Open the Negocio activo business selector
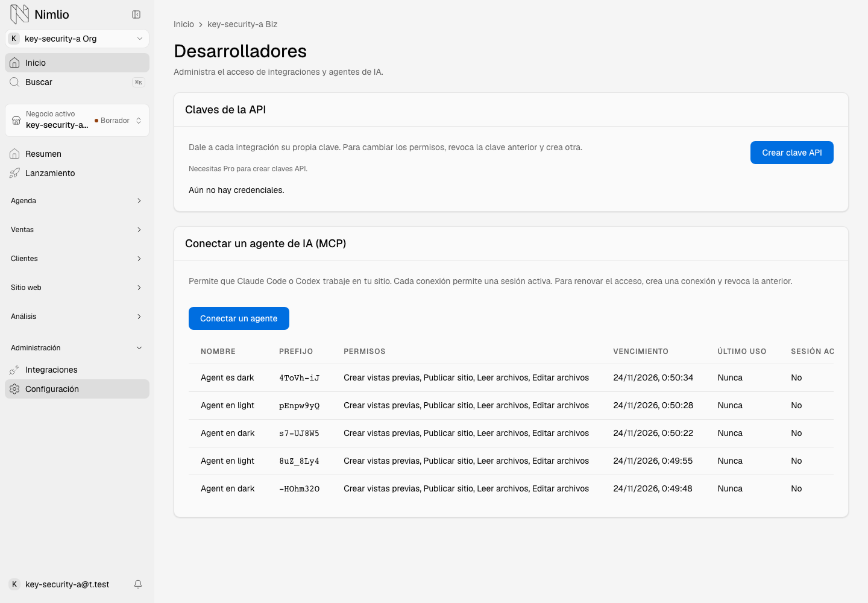 77,120
